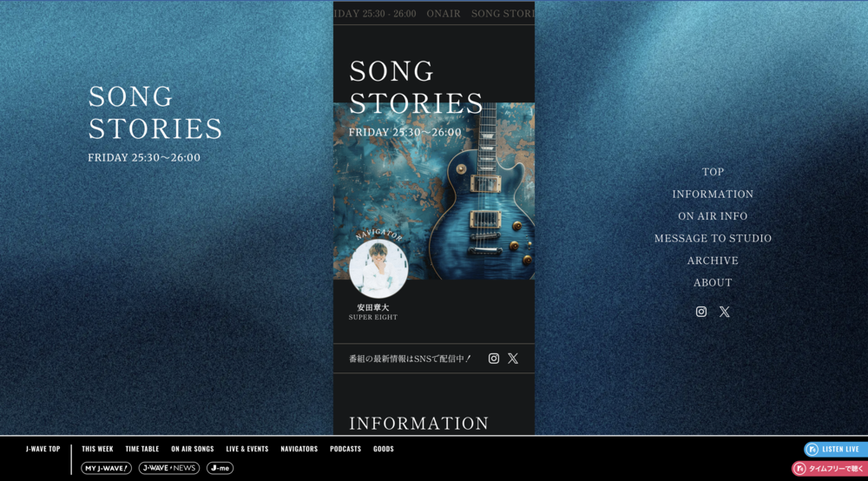The width and height of the screenshot is (868, 481).
Task: Open ABOUT in the right menu
Action: (x=713, y=283)
